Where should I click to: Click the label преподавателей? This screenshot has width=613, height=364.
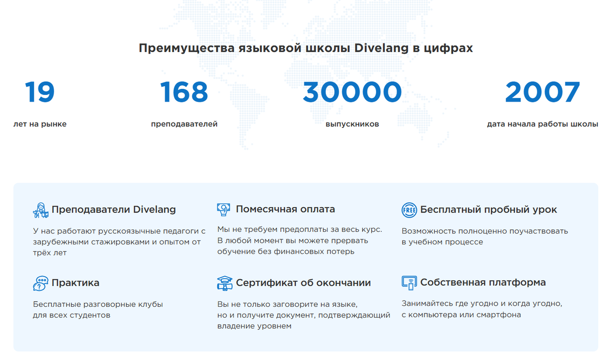(x=184, y=124)
